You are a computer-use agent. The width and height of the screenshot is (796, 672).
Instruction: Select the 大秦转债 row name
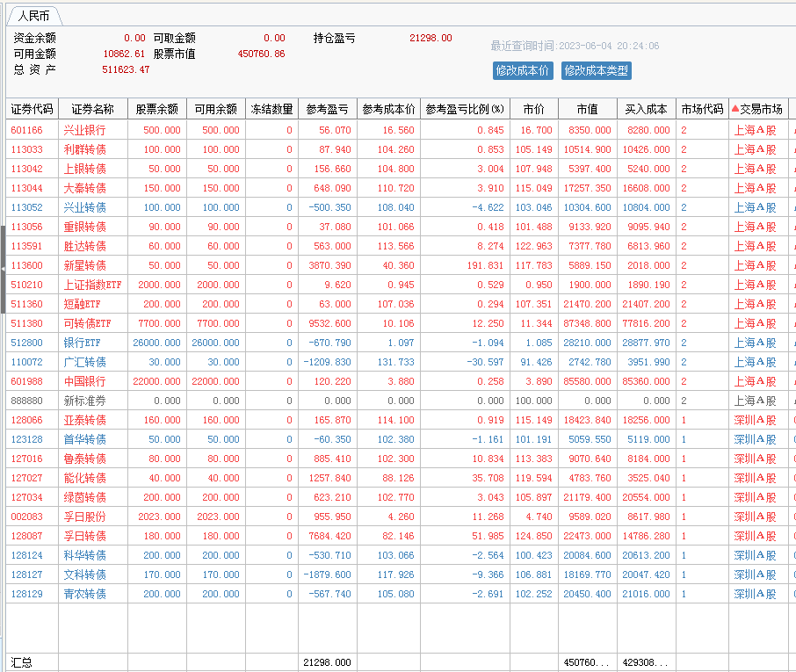pos(84,188)
